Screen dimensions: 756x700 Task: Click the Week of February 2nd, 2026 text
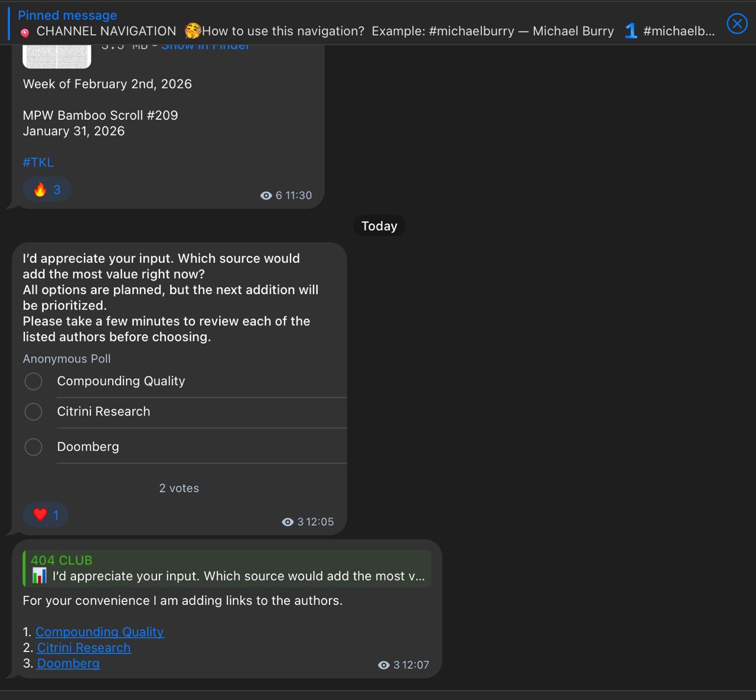pyautogui.click(x=107, y=84)
